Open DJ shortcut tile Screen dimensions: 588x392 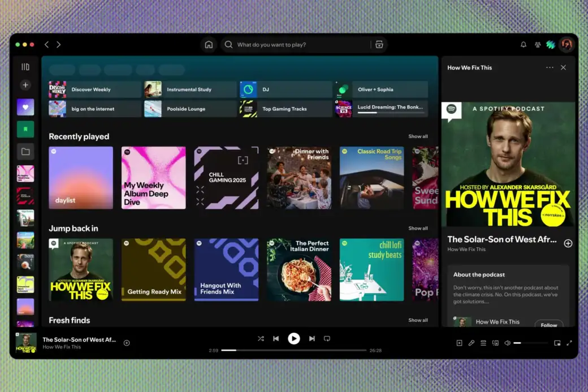click(x=286, y=89)
